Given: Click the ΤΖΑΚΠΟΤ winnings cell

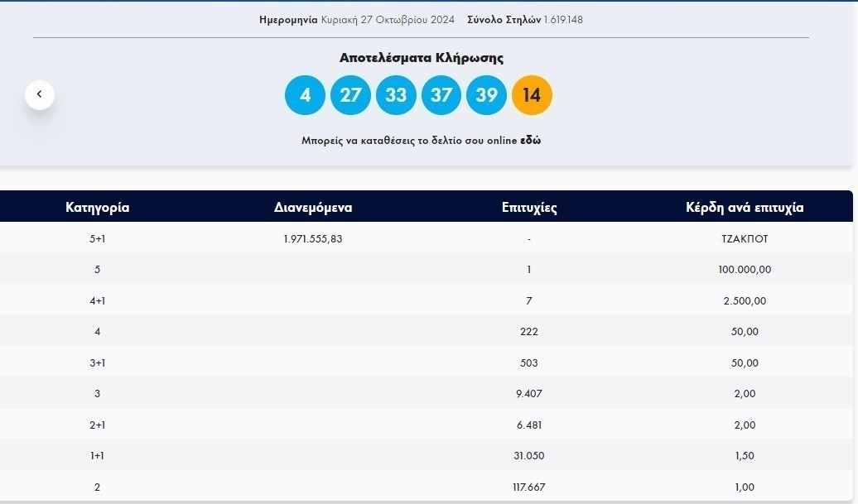Looking at the screenshot, I should tap(745, 238).
